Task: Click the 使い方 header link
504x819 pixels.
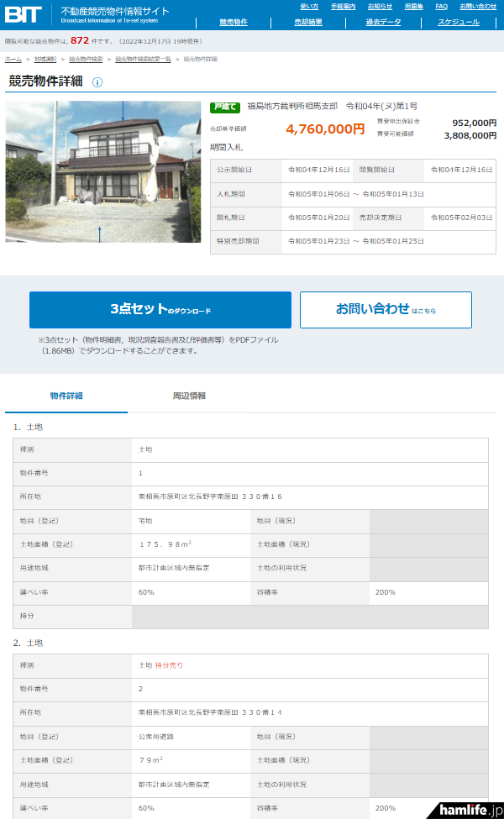Action: [309, 7]
